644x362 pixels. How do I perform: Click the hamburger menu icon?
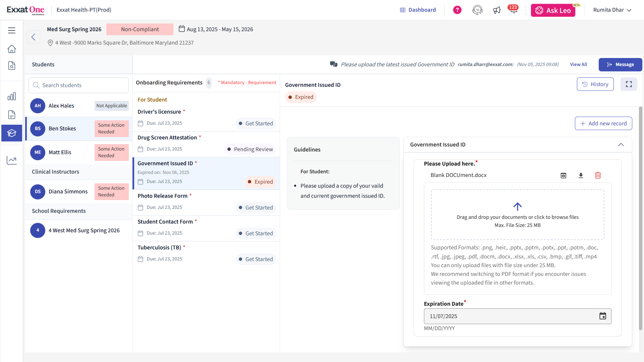click(12, 31)
